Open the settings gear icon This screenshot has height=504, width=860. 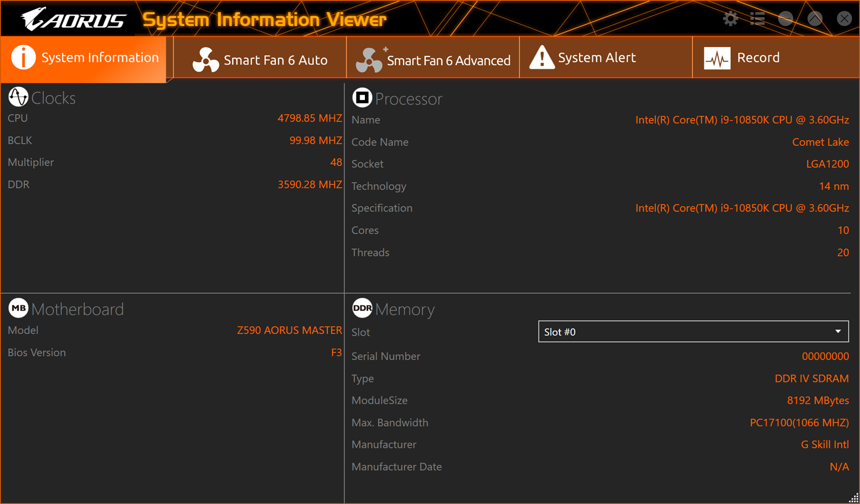tap(730, 19)
